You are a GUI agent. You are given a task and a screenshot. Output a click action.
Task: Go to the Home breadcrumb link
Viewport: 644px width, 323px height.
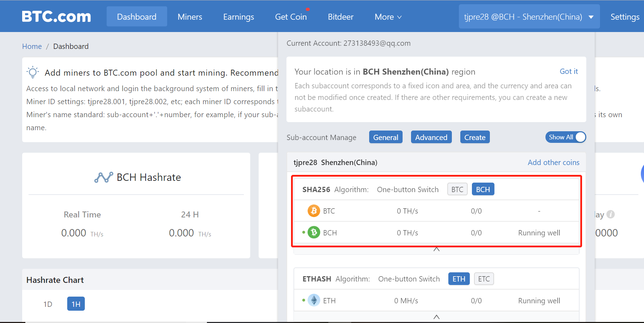[32, 46]
